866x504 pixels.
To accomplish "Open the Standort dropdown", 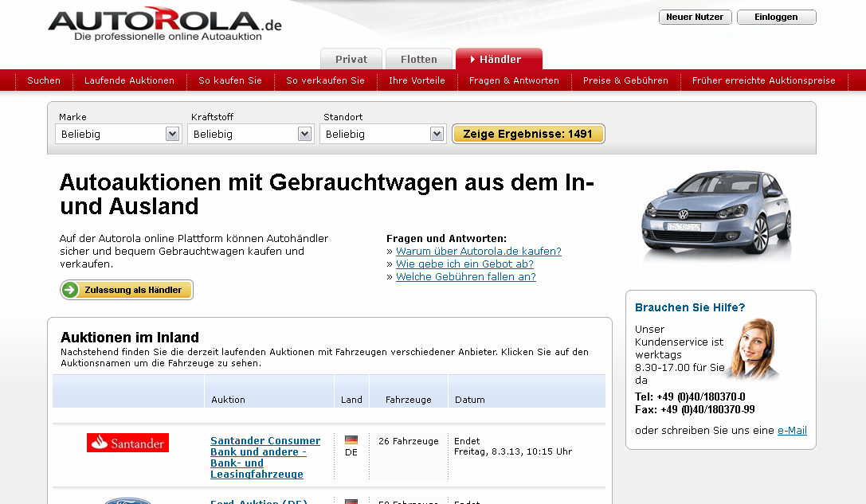I will (x=382, y=134).
